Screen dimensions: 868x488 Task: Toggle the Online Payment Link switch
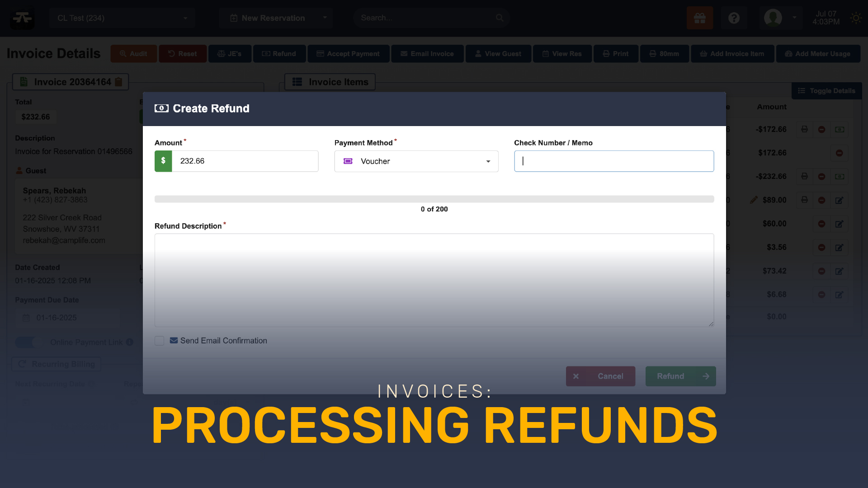point(29,342)
